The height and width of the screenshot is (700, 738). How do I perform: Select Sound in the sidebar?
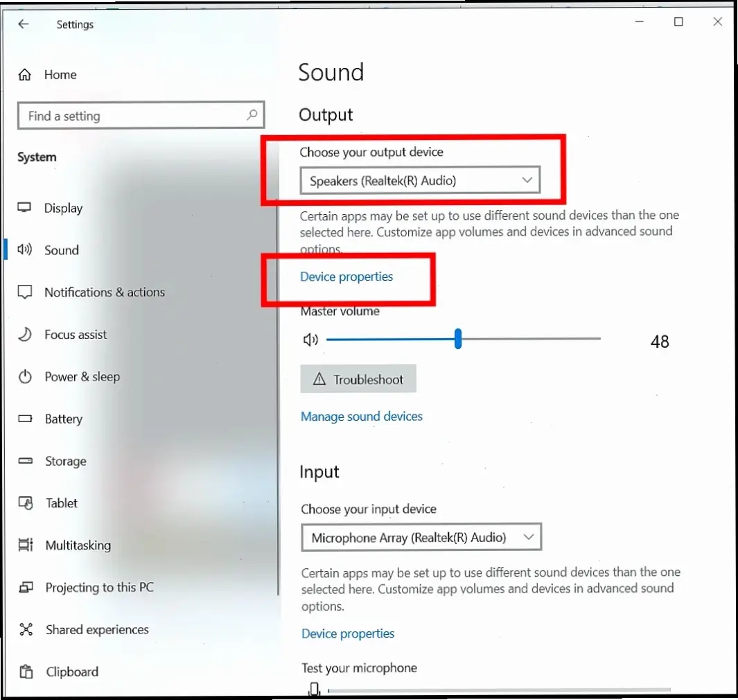click(61, 250)
